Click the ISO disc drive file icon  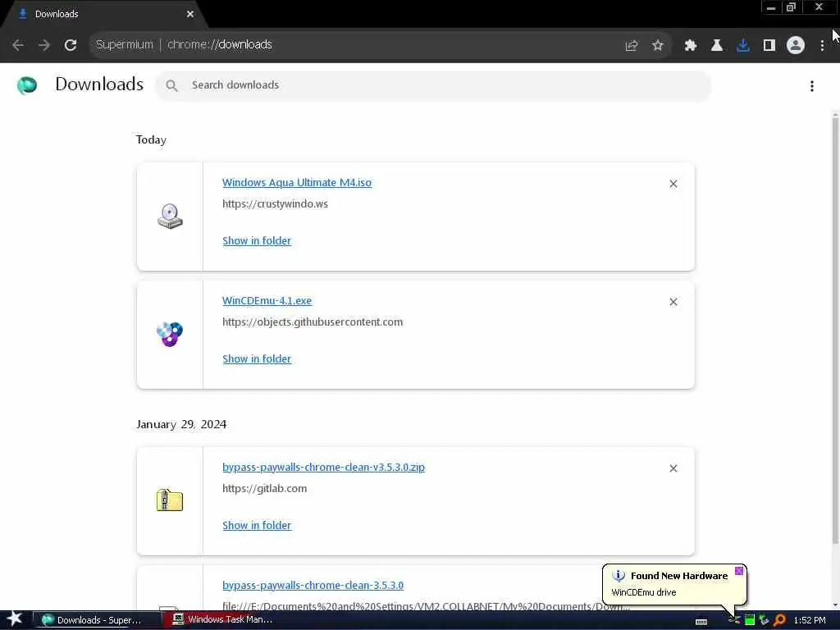170,217
